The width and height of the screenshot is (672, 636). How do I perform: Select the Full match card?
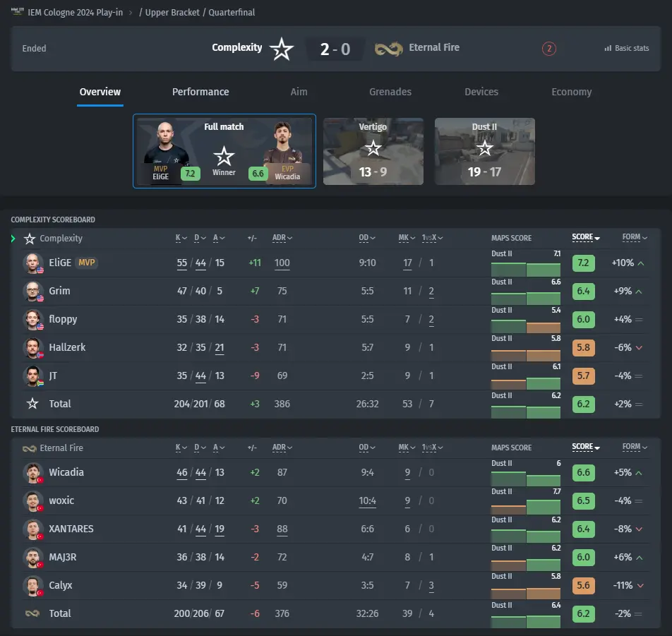[224, 151]
